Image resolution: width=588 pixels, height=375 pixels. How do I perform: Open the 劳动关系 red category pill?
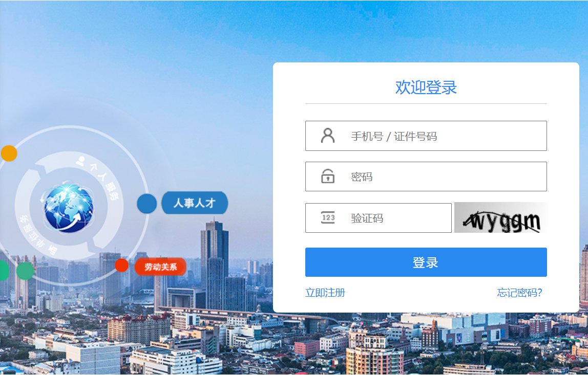click(x=160, y=267)
